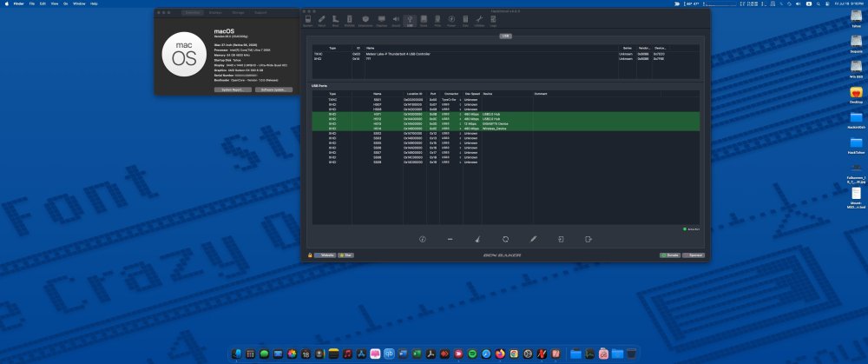This screenshot has height=364, width=868.
Task: Click the Comment column header
Action: pos(597,94)
